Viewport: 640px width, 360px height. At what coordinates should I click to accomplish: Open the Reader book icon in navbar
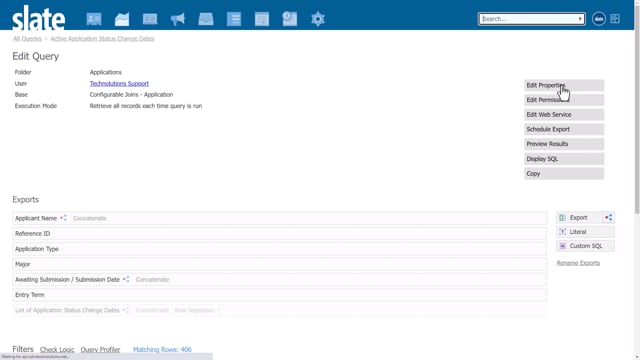point(150,19)
